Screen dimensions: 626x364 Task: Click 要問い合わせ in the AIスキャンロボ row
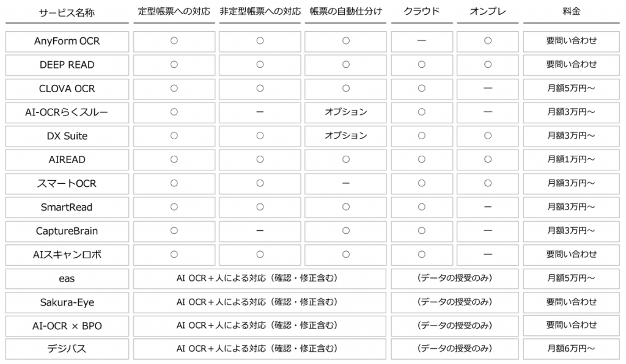(x=572, y=254)
